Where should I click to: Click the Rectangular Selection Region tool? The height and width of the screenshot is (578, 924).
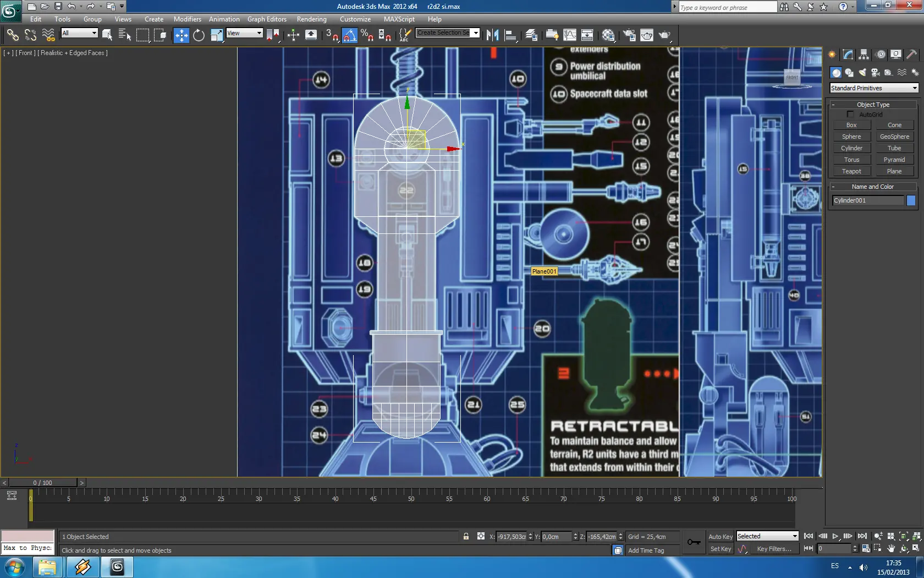pos(142,35)
